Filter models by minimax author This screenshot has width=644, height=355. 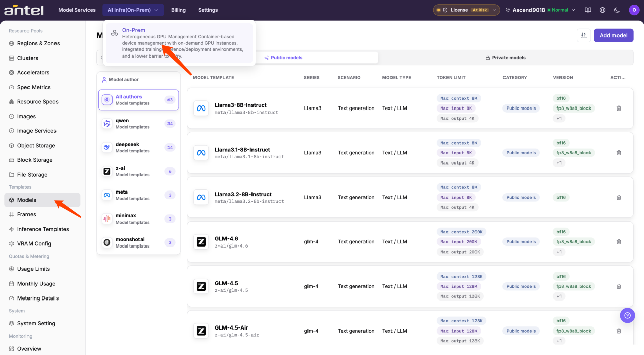click(138, 219)
